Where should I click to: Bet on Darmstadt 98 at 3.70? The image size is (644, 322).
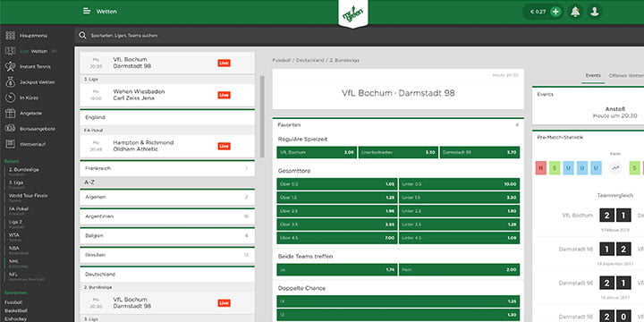point(479,152)
